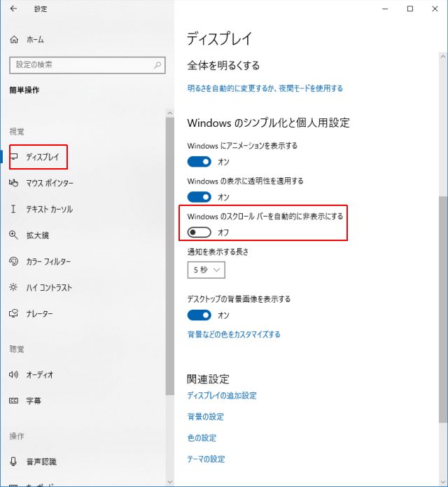Click 背景などの色をカスタマイズする link
Viewport: 448px width, 487px height.
click(234, 334)
